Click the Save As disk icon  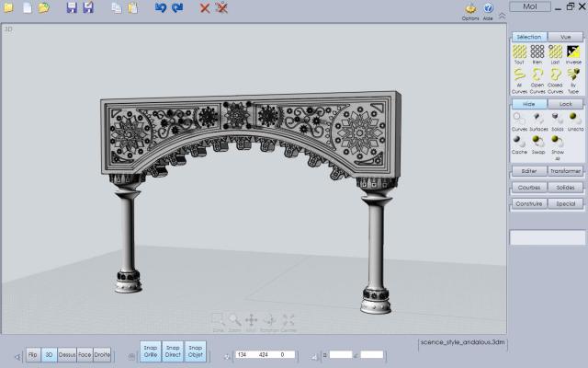click(88, 7)
